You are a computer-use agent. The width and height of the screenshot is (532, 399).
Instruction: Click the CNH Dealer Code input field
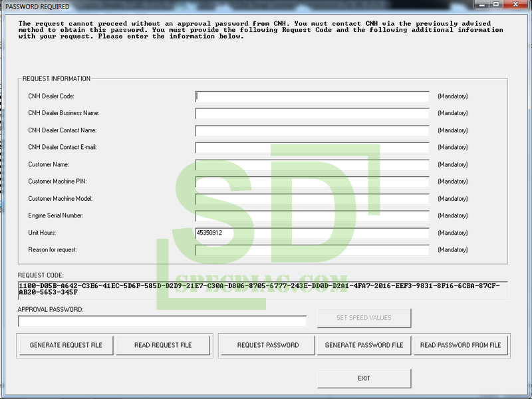(312, 96)
